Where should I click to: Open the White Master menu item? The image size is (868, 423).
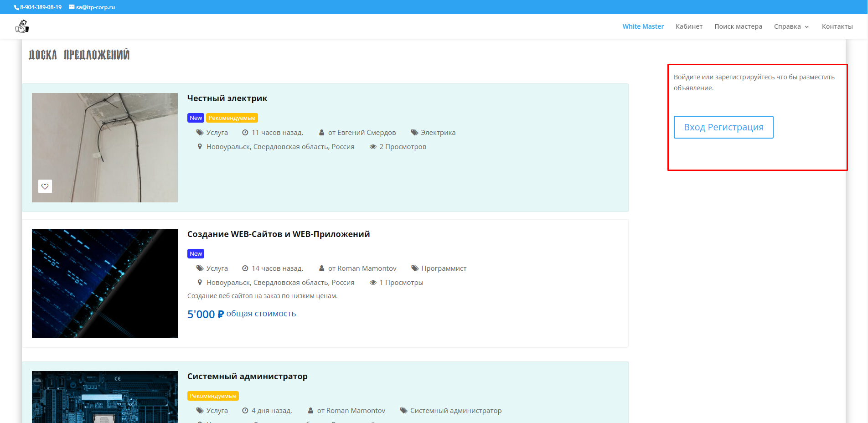click(643, 26)
